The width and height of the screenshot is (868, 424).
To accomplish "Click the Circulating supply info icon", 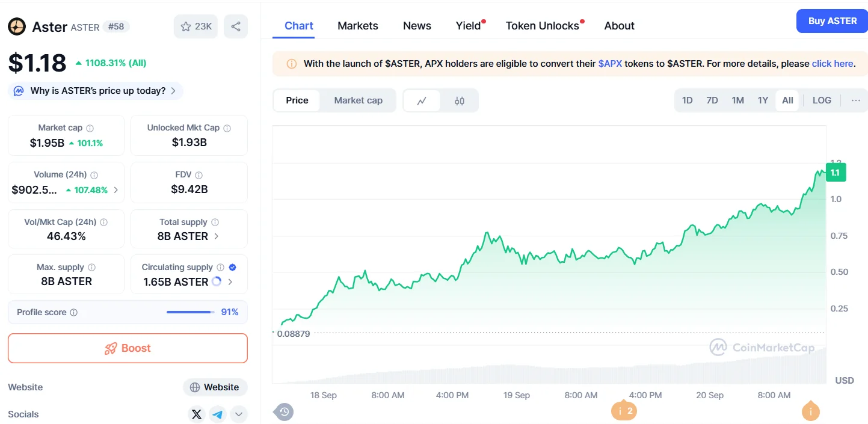I will coord(220,268).
